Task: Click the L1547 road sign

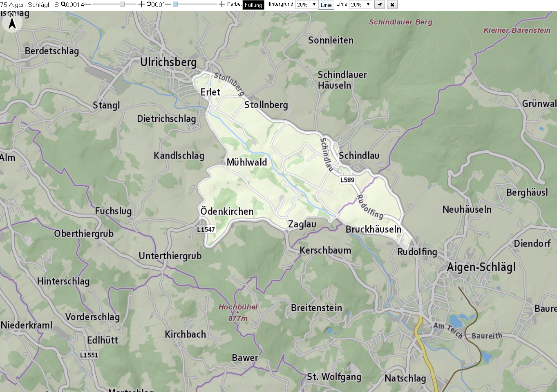Action: coord(206,229)
